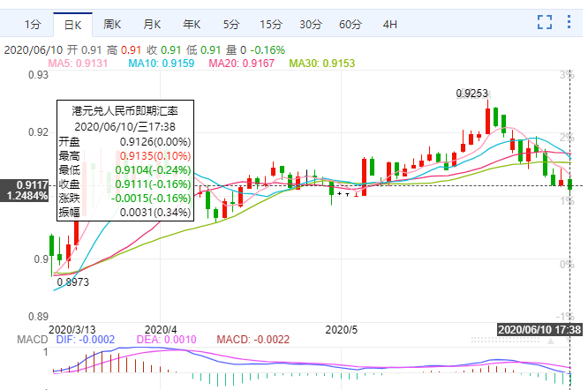The width and height of the screenshot is (588, 390).
Task: Click the 0.9253 high price marker
Action: point(473,93)
